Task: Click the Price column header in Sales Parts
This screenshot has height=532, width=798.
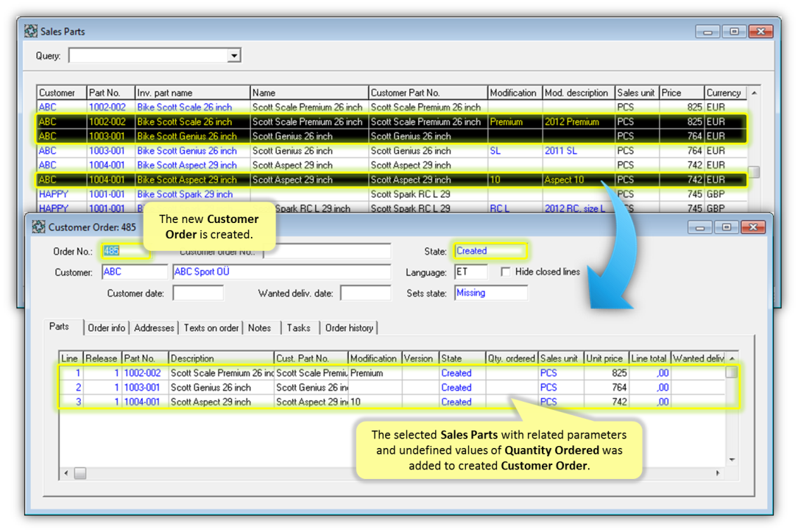Action: pos(682,93)
